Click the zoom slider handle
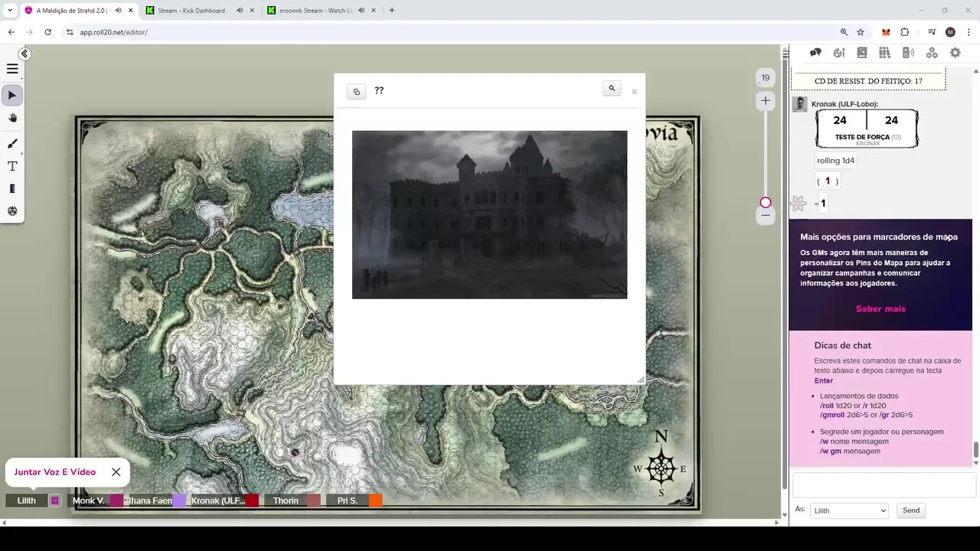This screenshot has width=980, height=551. coord(765,202)
